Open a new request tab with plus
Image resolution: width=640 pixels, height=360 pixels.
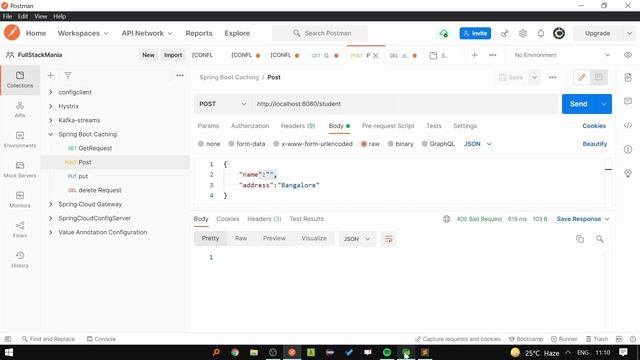click(x=474, y=55)
